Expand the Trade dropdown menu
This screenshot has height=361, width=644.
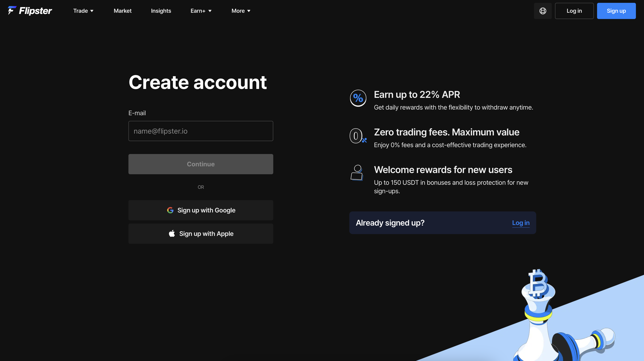[83, 11]
